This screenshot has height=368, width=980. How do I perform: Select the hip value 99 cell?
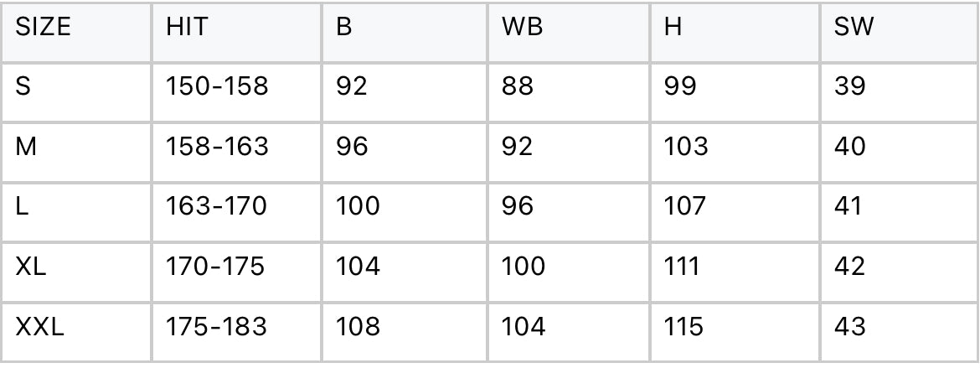tap(680, 86)
